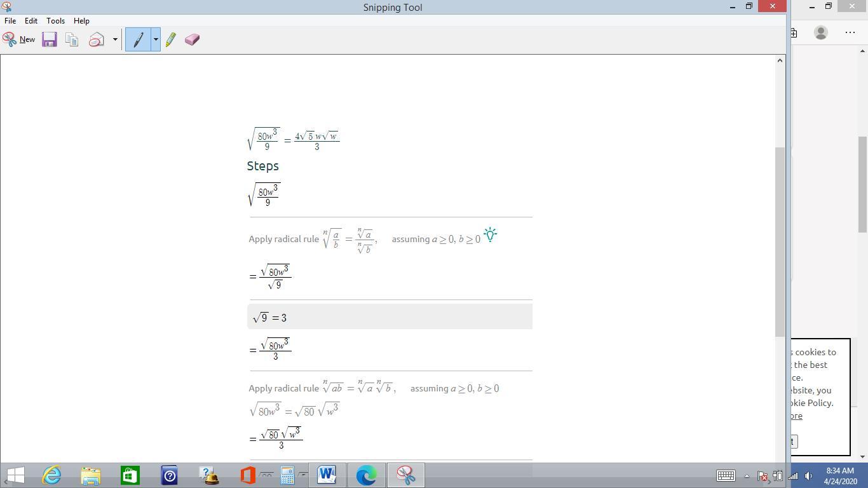The image size is (868, 488).
Task: Open the volume speaker tray icon
Action: click(x=808, y=475)
